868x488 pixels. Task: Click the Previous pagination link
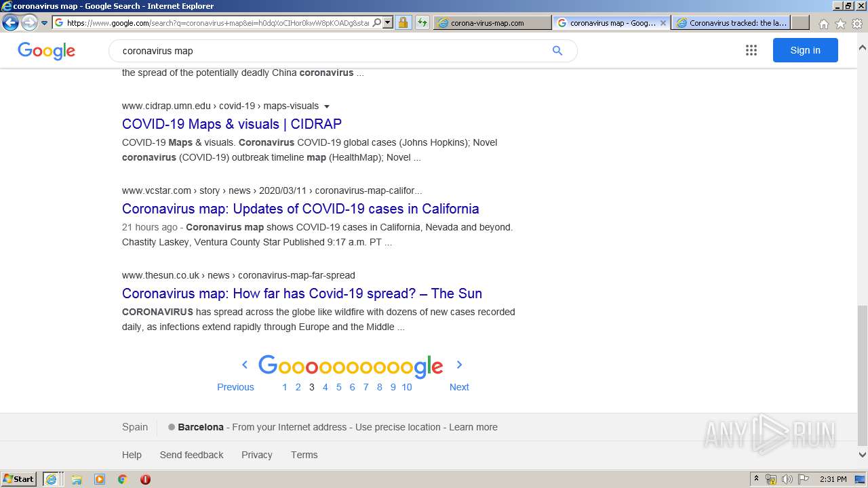pos(235,387)
